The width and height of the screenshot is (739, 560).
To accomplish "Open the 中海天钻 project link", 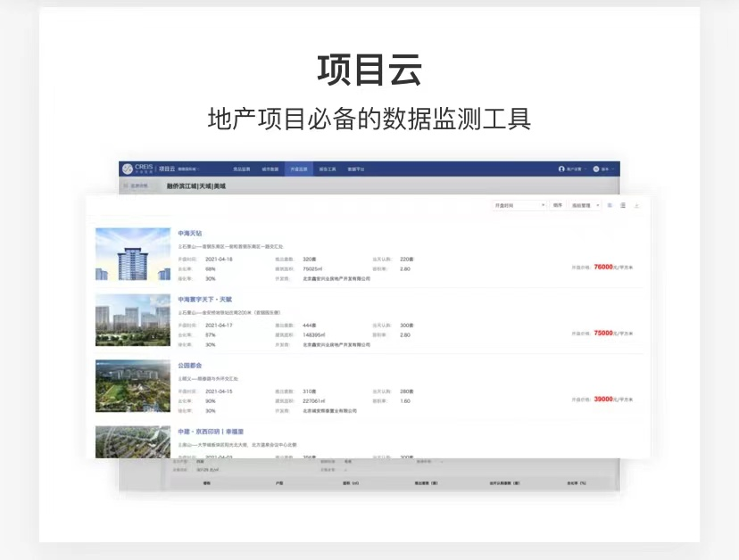I will pyautogui.click(x=190, y=233).
